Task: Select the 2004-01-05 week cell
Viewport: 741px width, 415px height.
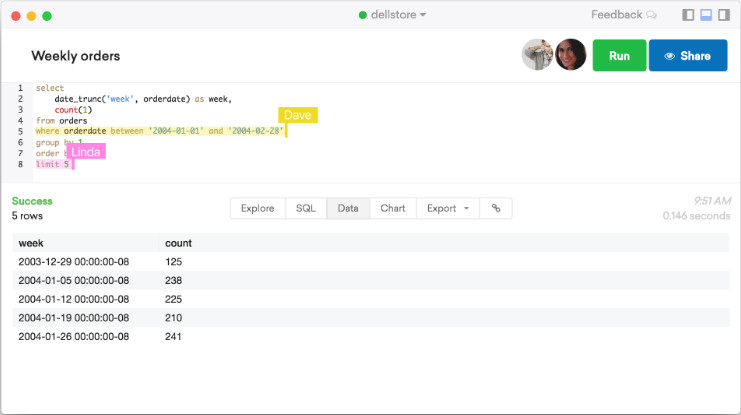Action: pyautogui.click(x=74, y=280)
